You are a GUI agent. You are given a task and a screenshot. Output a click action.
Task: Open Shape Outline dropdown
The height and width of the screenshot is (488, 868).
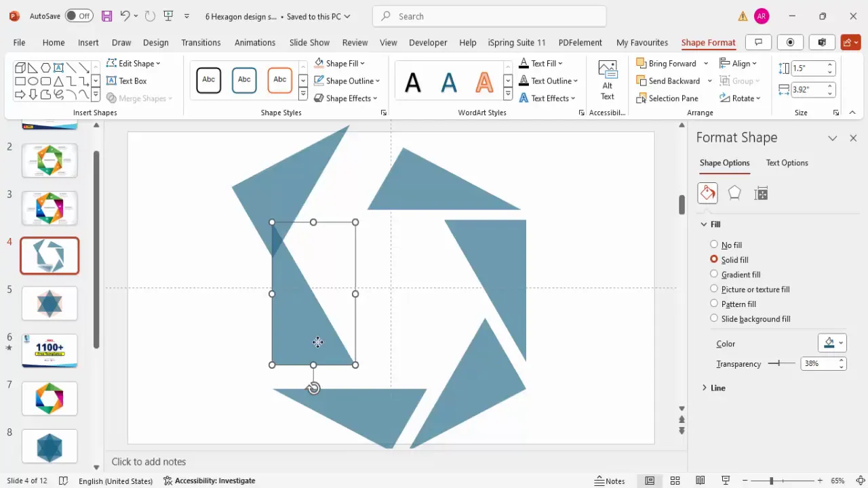pyautogui.click(x=347, y=81)
